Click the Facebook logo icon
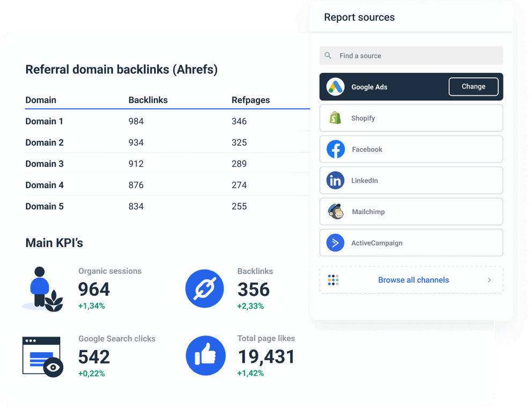 336,149
